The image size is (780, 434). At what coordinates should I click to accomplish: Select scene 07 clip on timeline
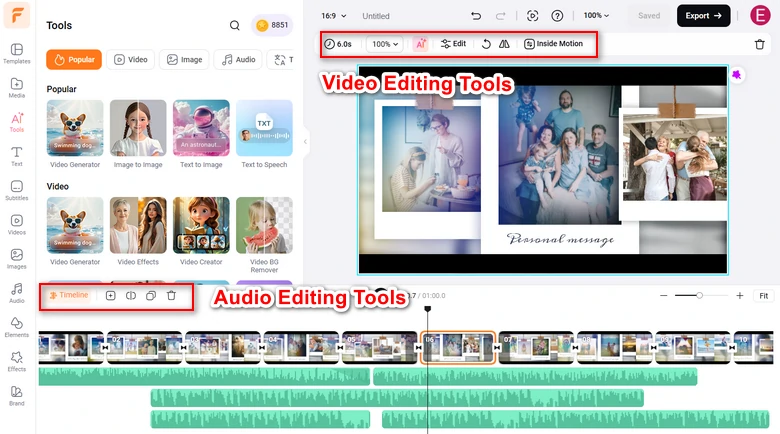(536, 347)
